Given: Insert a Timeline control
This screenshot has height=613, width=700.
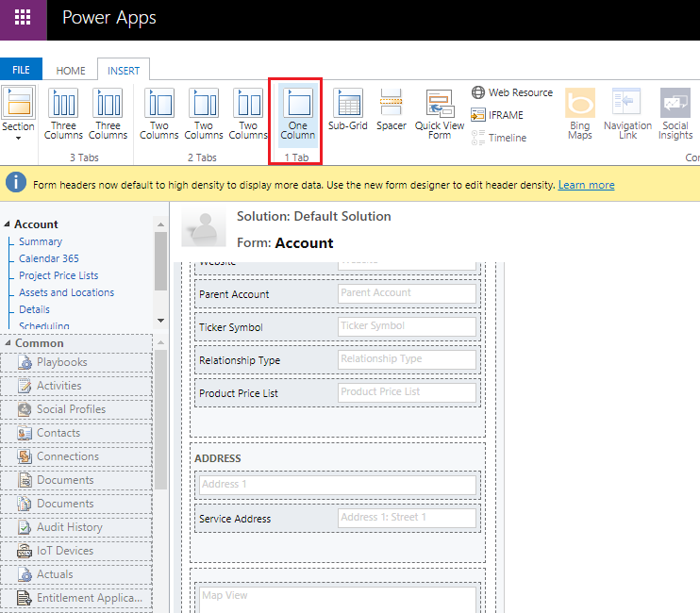Looking at the screenshot, I should (x=499, y=138).
